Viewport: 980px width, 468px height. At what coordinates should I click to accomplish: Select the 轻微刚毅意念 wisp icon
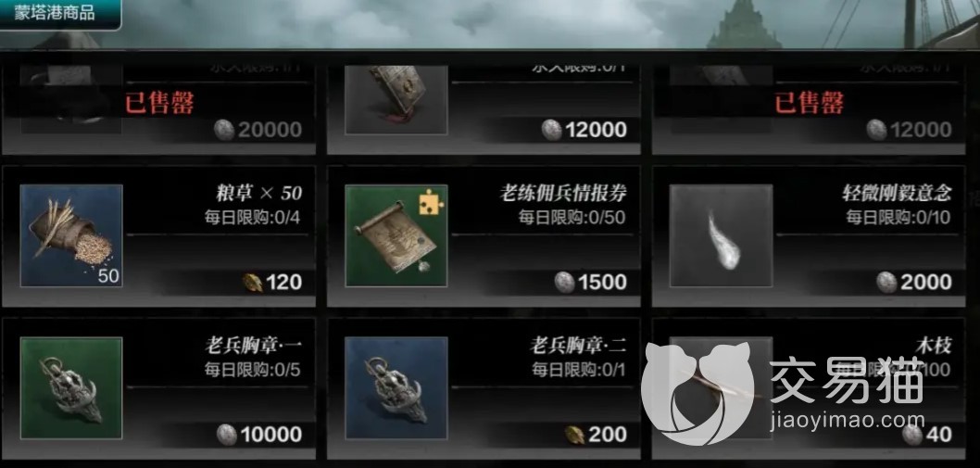click(x=722, y=236)
